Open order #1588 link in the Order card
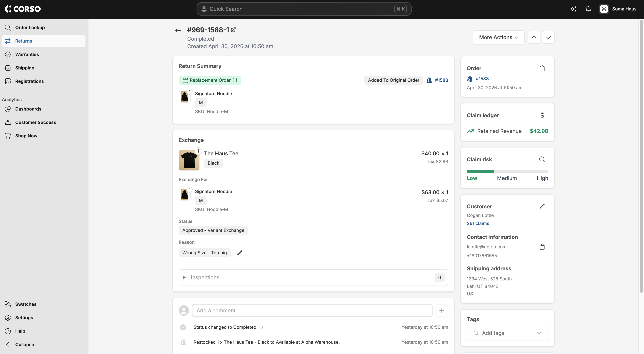The height and width of the screenshot is (354, 644). pos(482,79)
